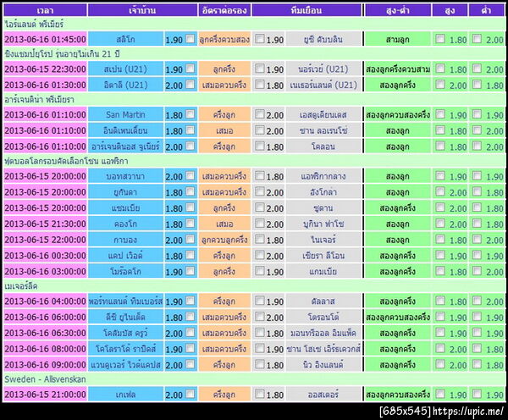Click the เวลา column header
Screen dimensions: 508x420
point(45,10)
